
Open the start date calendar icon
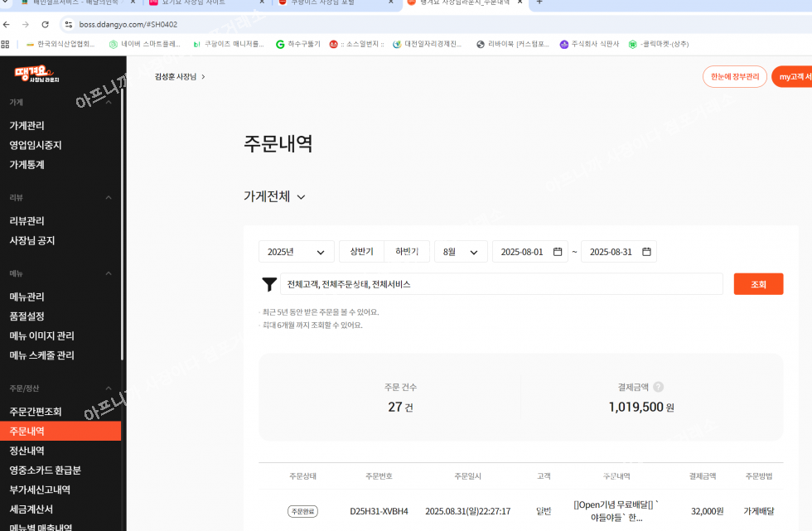tap(558, 252)
